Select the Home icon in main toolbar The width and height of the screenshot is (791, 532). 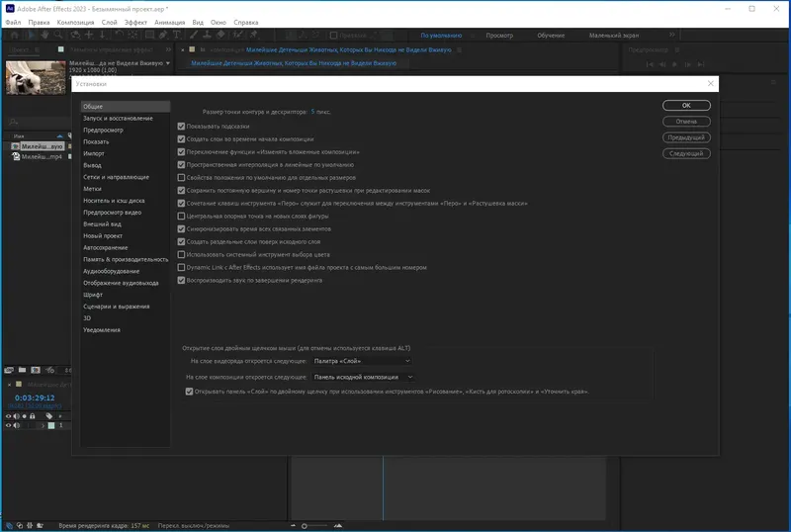point(15,35)
